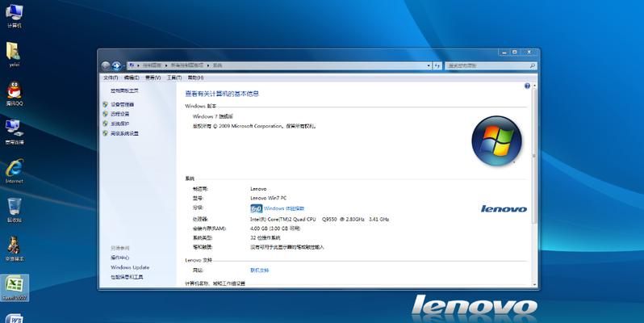
Task: Open System Protection (系统保护) link
Action: click(120, 124)
